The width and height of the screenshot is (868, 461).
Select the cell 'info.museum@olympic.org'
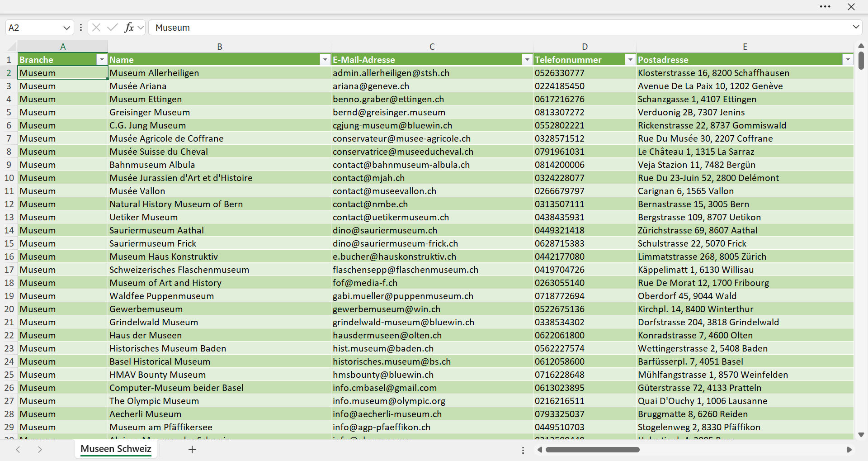pyautogui.click(x=432, y=401)
